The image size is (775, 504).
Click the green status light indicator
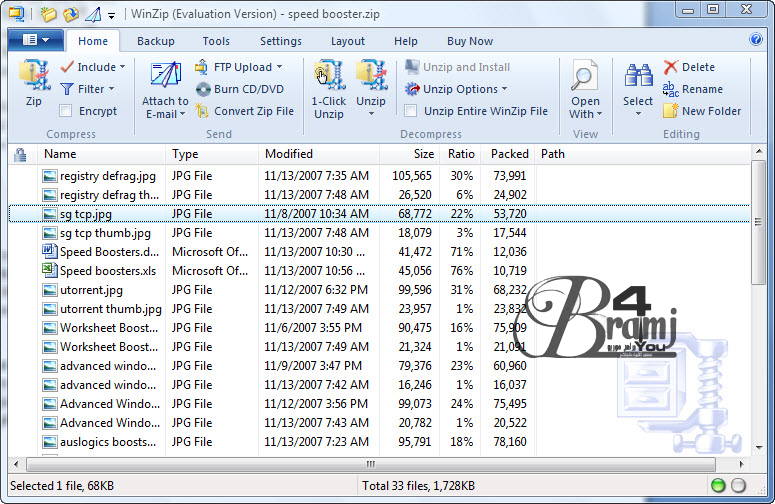(718, 486)
